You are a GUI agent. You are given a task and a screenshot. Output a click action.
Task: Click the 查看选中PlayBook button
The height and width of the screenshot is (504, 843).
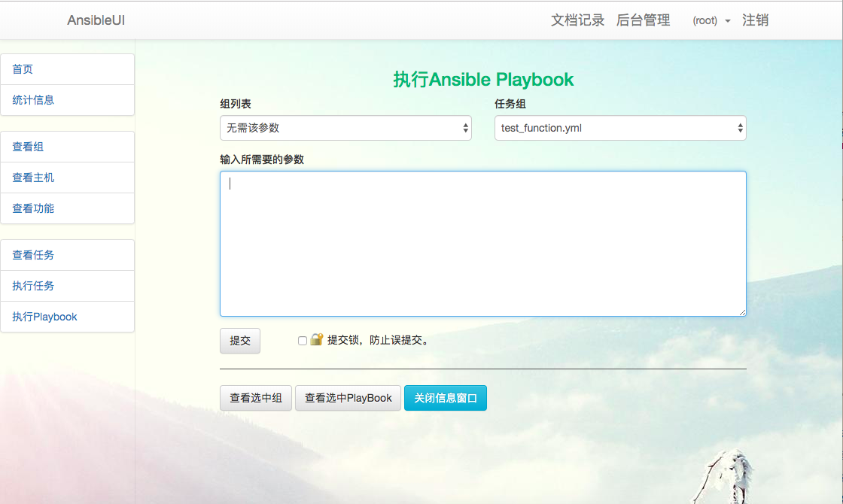coord(348,398)
